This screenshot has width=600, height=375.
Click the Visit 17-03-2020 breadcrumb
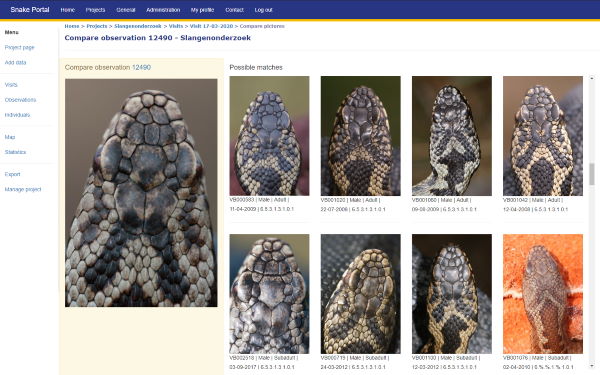211,26
